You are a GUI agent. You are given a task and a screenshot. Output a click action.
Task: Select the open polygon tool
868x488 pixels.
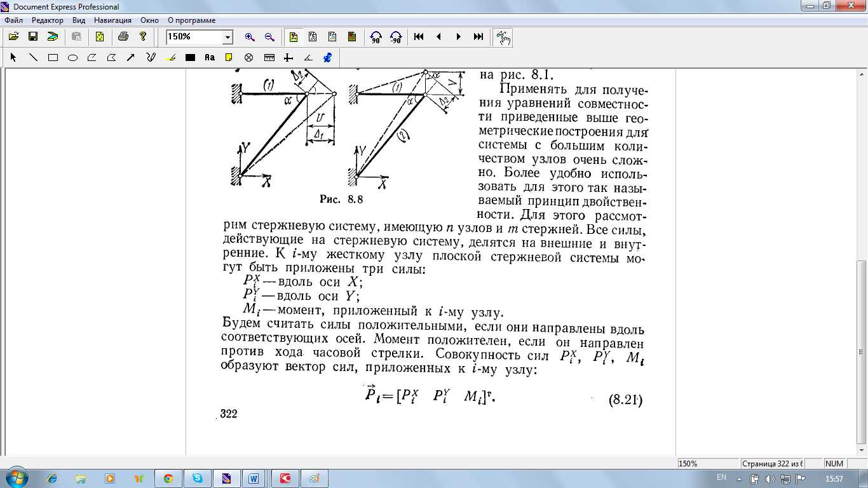click(92, 57)
